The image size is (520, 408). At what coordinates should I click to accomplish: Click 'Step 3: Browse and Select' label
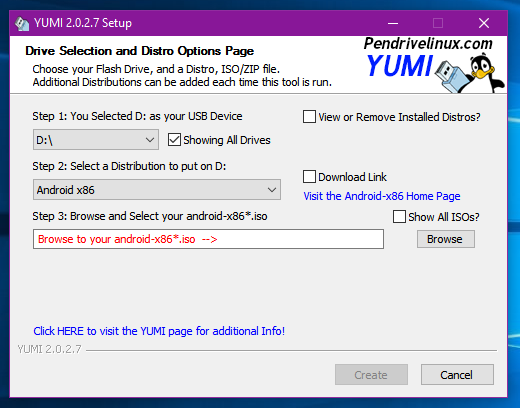tap(150, 216)
